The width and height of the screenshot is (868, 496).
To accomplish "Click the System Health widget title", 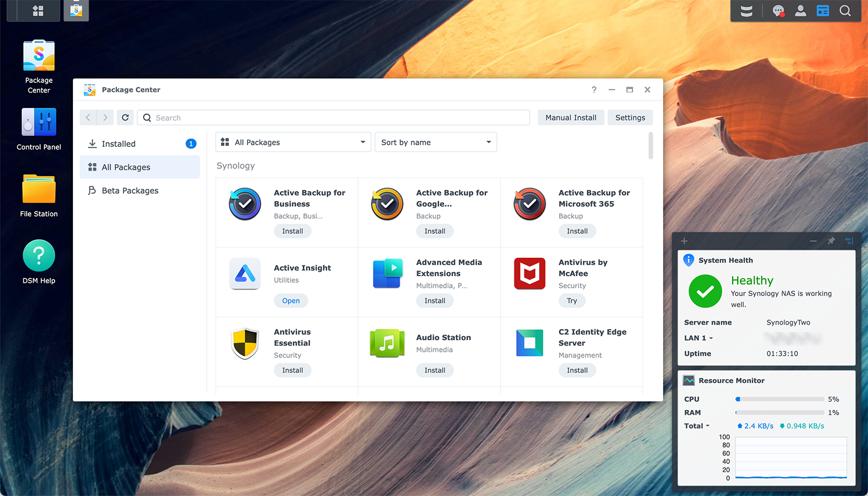I will tap(725, 260).
